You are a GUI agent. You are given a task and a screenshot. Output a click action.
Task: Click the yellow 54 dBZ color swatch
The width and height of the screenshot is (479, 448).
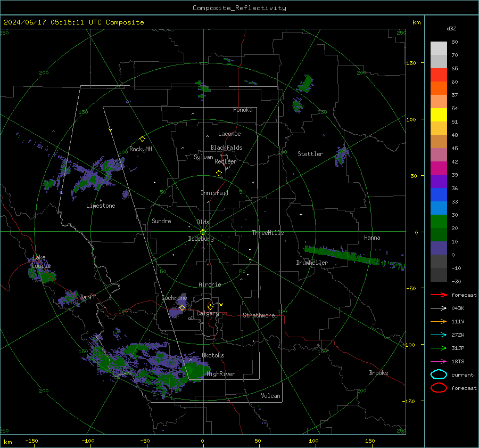coord(439,115)
